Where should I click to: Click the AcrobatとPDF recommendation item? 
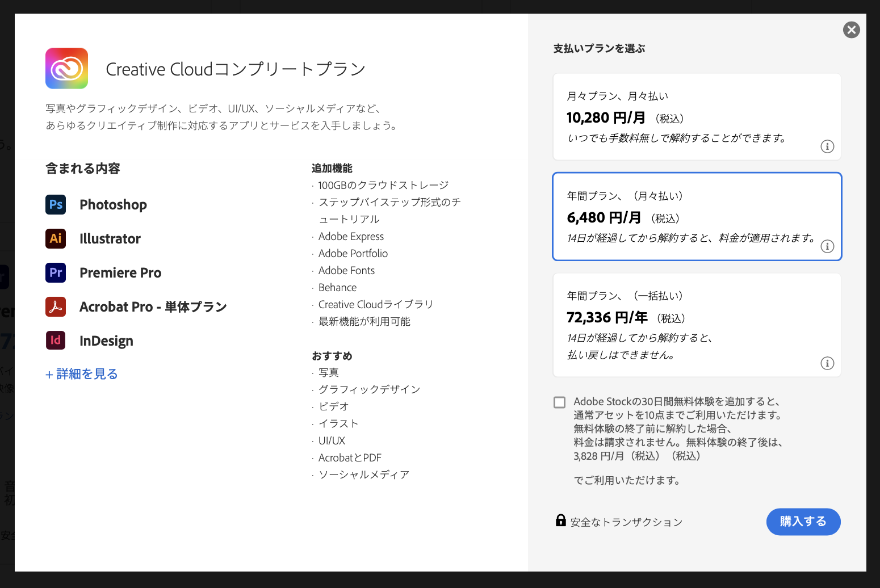pos(350,458)
